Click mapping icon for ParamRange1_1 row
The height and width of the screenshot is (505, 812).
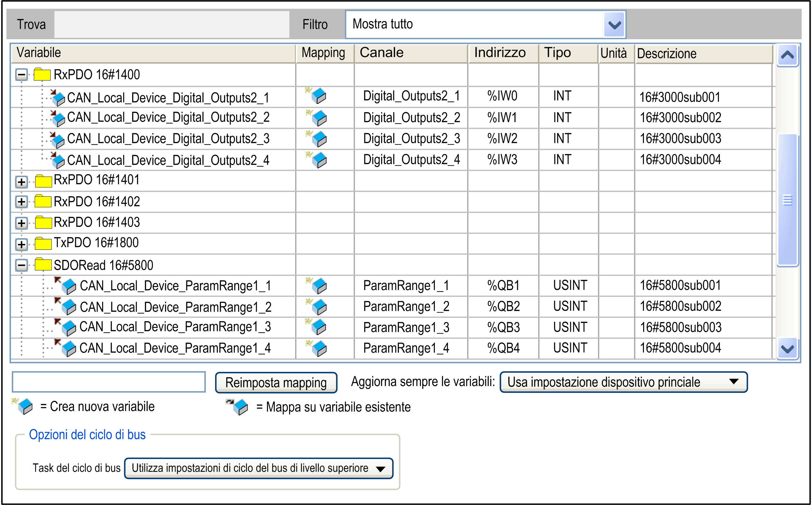pyautogui.click(x=318, y=286)
